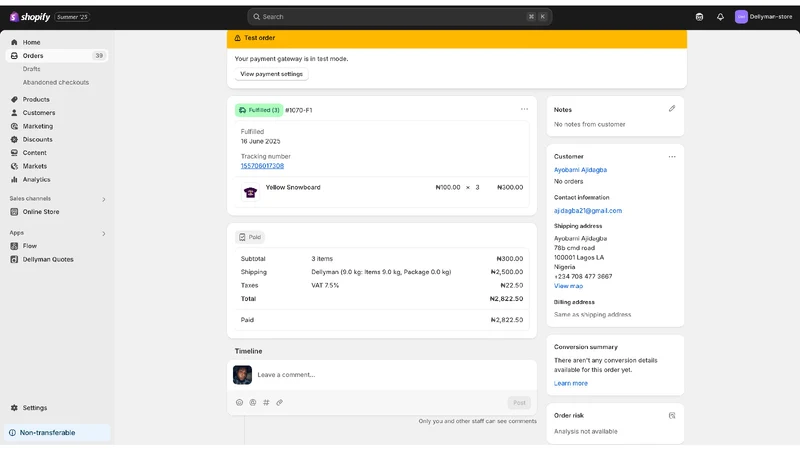Image resolution: width=800 pixels, height=450 pixels.
Task: Click the Order risk analysis icon
Action: 672,415
